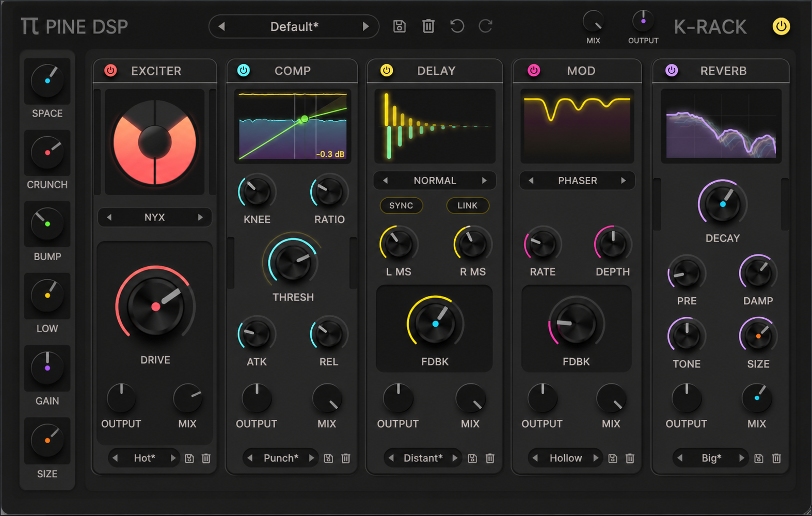Click the delay FDBK knob
This screenshot has height=516, width=812.
pos(435,324)
